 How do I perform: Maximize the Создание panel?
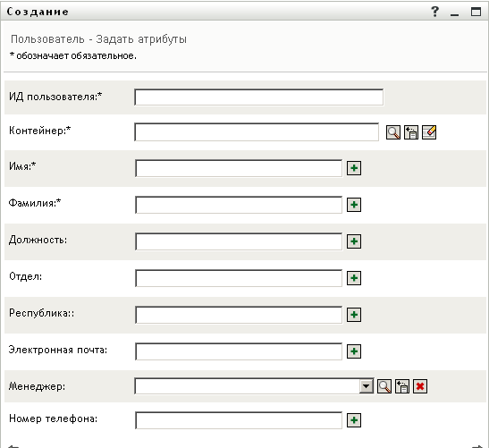pyautogui.click(x=476, y=12)
